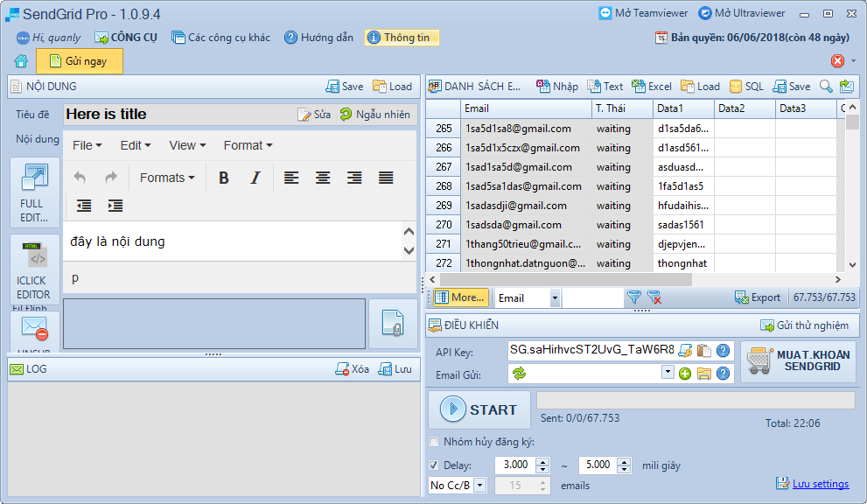The height and width of the screenshot is (504, 867).
Task: Paste the API key from clipboard
Action: 704,350
